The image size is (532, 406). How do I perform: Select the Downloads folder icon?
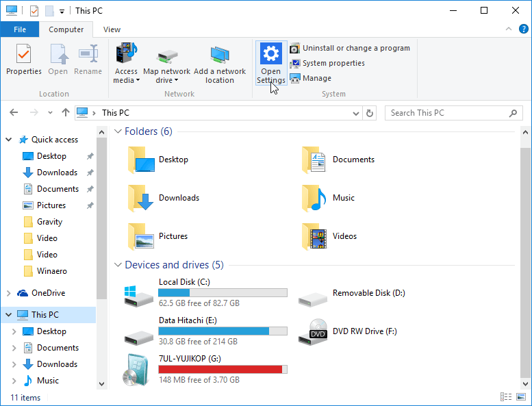(x=141, y=198)
